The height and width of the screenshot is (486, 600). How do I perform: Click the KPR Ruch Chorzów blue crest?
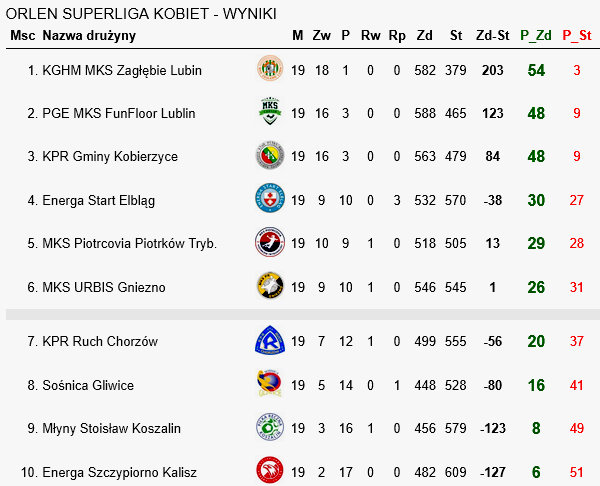point(270,341)
